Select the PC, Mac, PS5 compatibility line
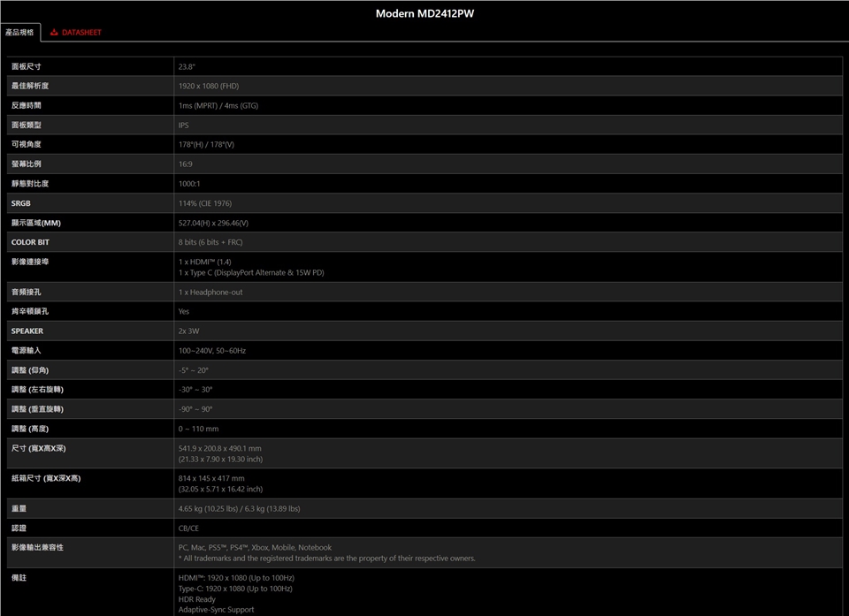This screenshot has width=849, height=616. [x=255, y=547]
